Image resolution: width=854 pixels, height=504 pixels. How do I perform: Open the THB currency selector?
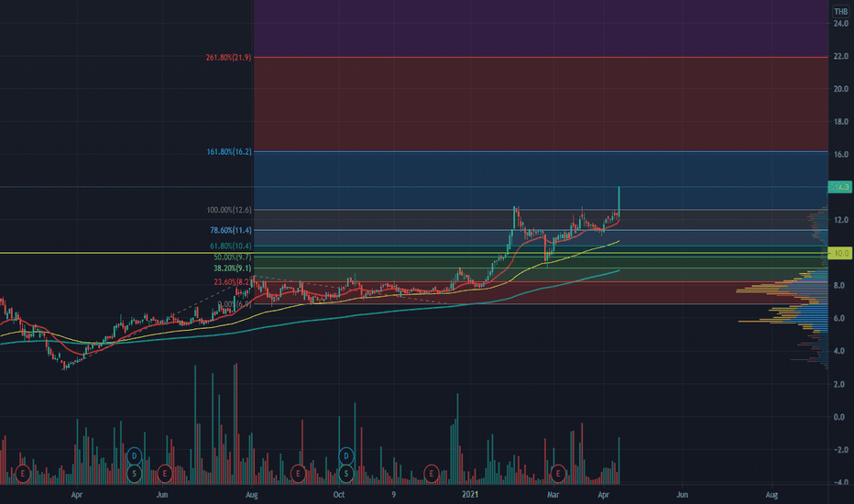coord(841,11)
